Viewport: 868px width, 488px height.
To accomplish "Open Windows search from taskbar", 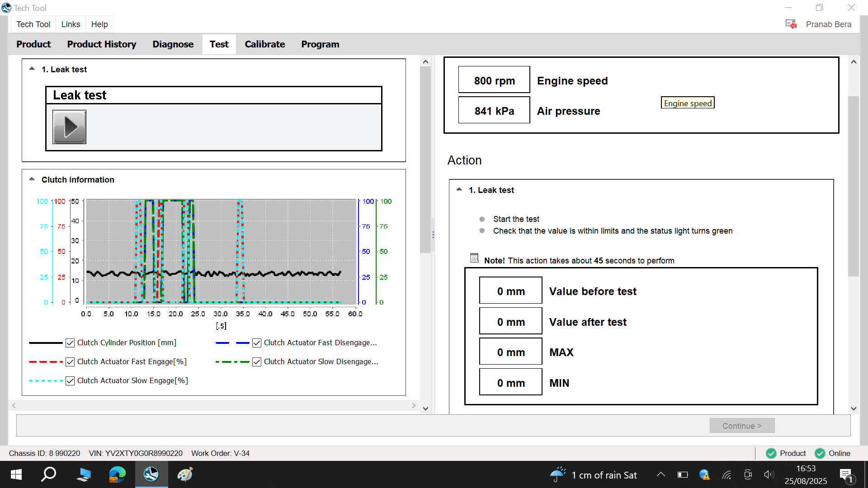I will [x=48, y=474].
